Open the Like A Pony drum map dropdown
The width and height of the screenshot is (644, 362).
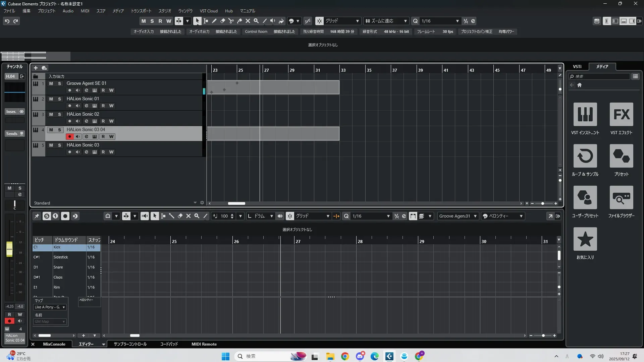[x=63, y=307]
